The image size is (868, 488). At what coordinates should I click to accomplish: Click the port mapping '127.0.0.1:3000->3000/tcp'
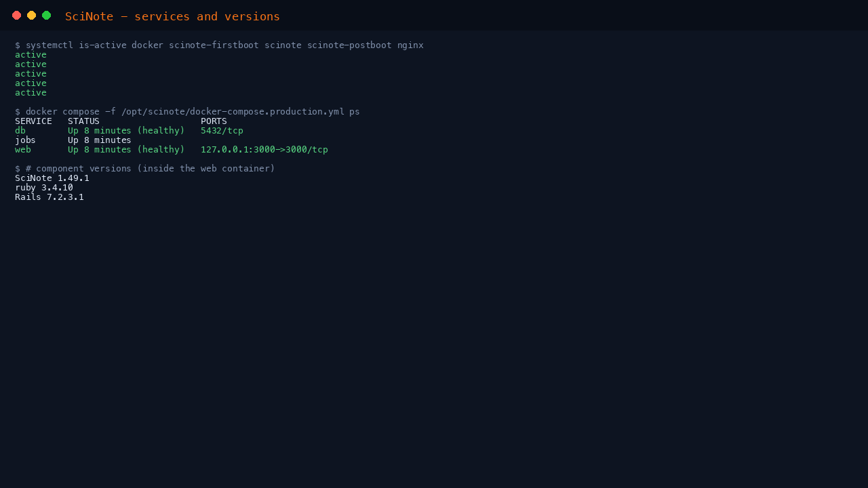tap(264, 150)
